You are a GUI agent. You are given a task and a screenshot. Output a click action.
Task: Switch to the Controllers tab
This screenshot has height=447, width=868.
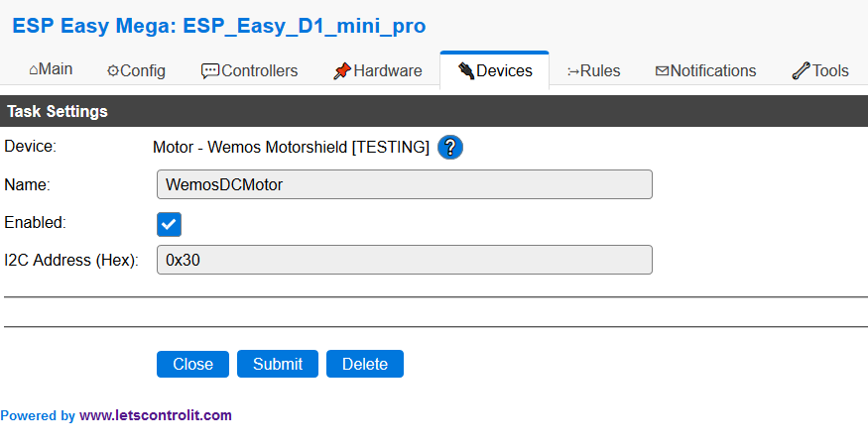coord(249,70)
